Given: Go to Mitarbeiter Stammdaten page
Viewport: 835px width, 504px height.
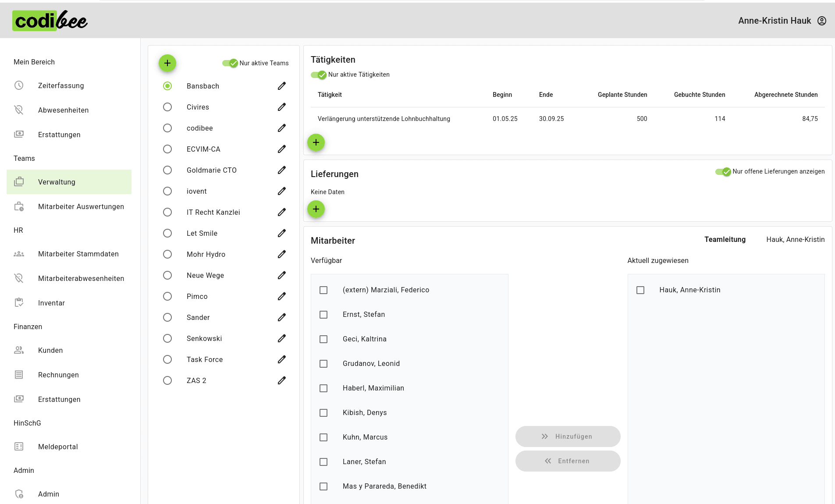Looking at the screenshot, I should [x=78, y=254].
